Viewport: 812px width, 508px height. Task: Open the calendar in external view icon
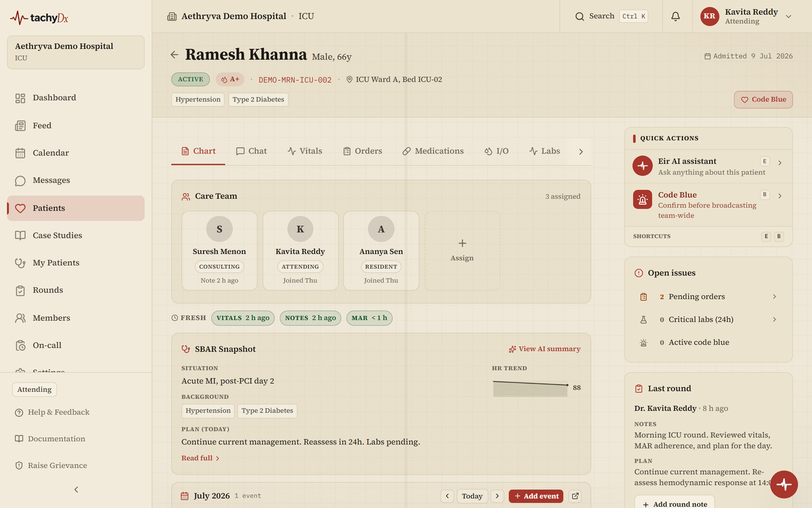(575, 496)
